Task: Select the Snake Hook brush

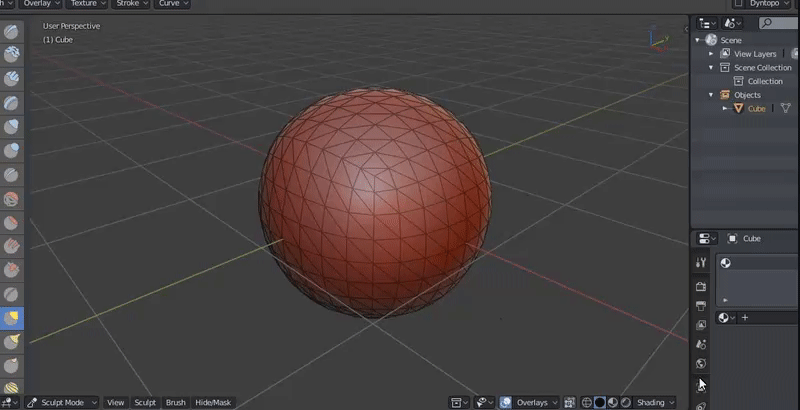Action: point(11,341)
